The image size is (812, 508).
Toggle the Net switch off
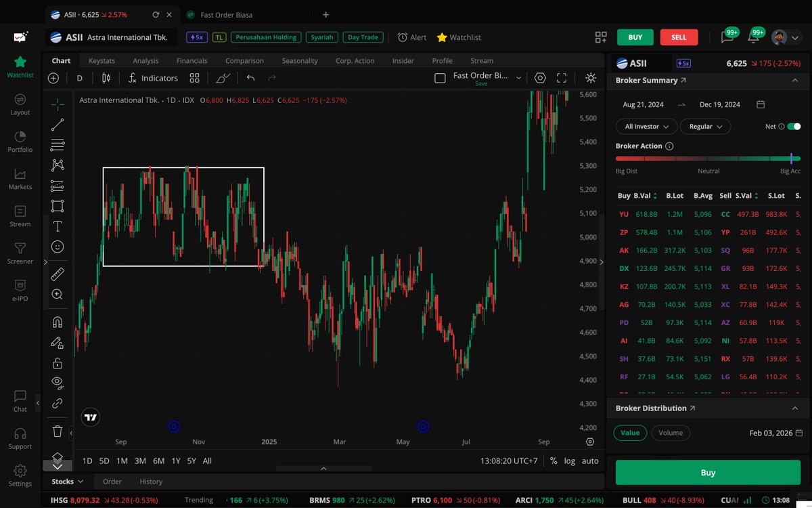(x=794, y=126)
